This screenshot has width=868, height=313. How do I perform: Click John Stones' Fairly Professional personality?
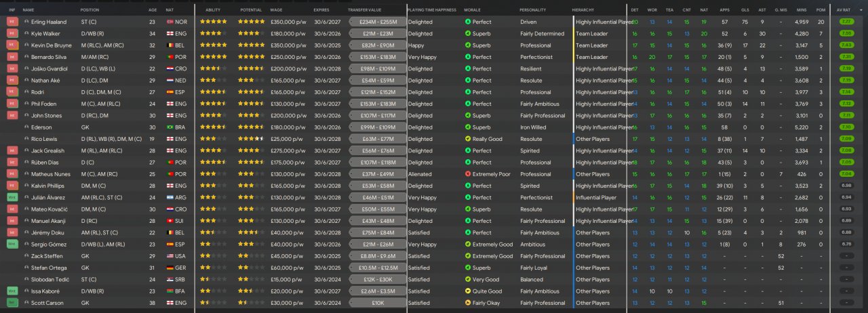(x=542, y=115)
